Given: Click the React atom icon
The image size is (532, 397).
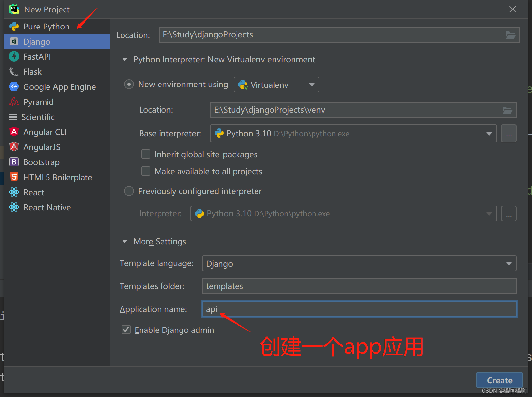Looking at the screenshot, I should pyautogui.click(x=14, y=192).
